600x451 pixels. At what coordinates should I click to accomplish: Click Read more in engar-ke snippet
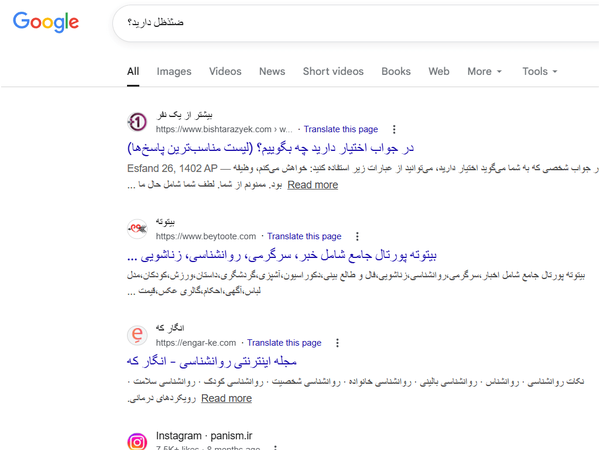[227, 398]
